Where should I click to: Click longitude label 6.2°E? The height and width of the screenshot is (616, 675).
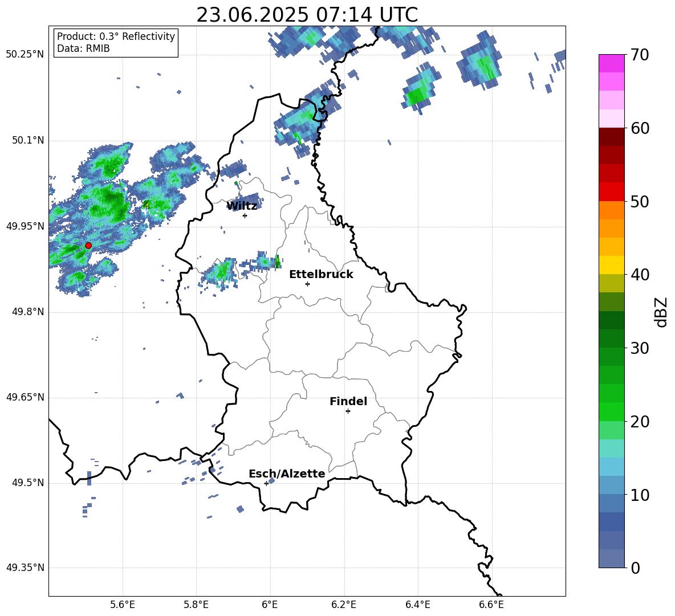coord(344,605)
